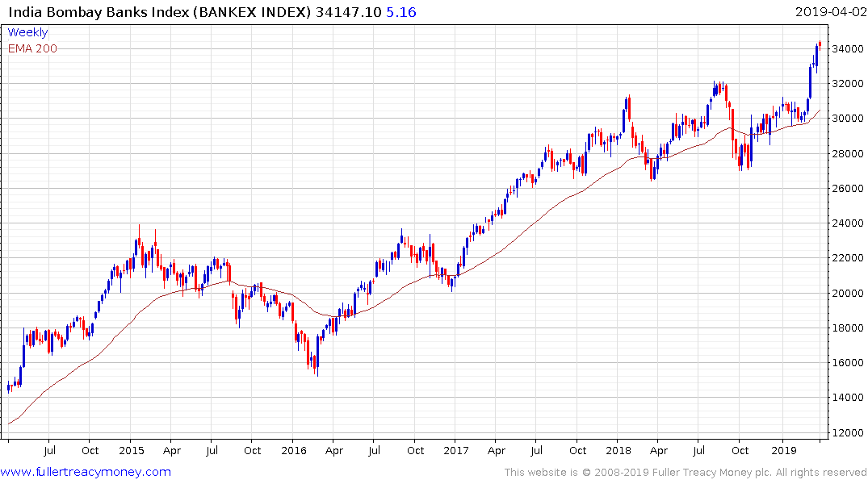Click the 26000 price axis label
The height and width of the screenshot is (484, 868).
tap(848, 188)
